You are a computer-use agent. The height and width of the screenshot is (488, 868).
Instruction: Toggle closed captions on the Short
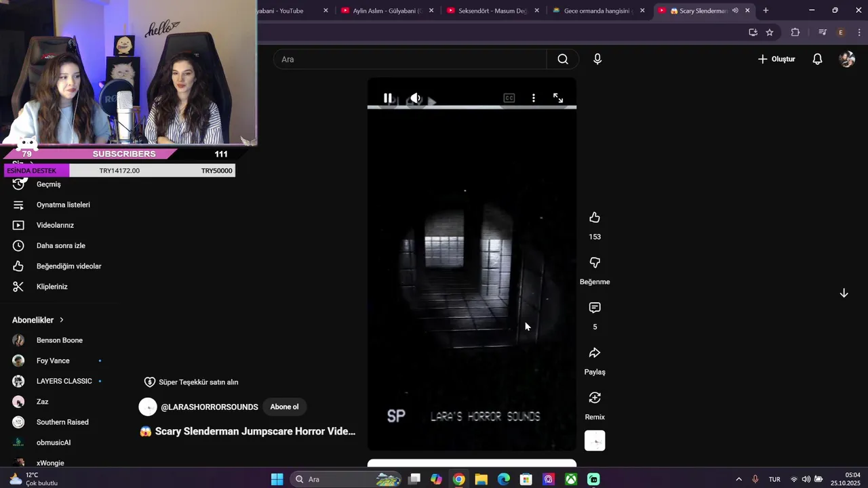point(509,98)
